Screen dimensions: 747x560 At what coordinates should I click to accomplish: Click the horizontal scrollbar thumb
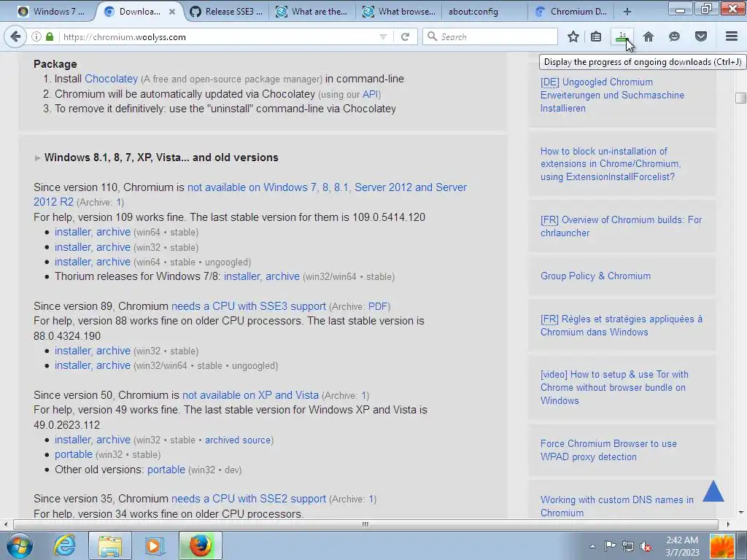tap(365, 524)
